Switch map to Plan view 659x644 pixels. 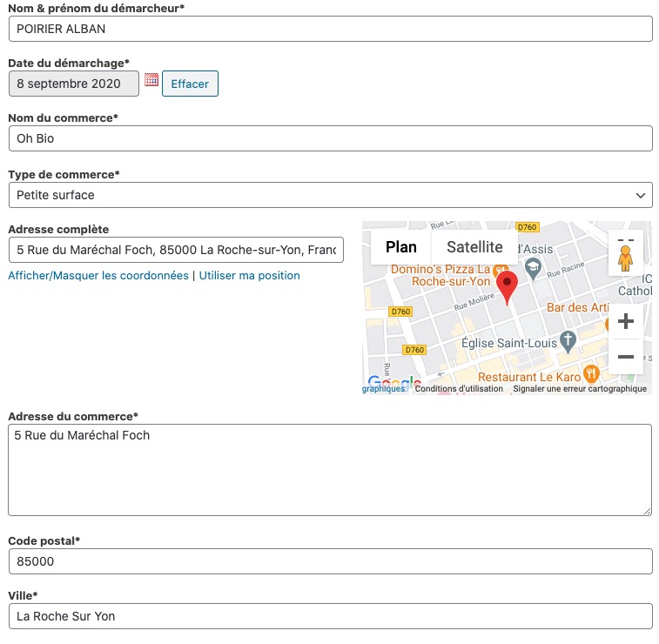point(401,247)
